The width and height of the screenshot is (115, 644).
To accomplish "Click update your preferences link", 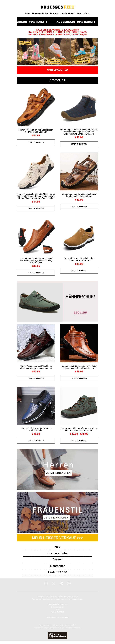I will pos(50,628).
